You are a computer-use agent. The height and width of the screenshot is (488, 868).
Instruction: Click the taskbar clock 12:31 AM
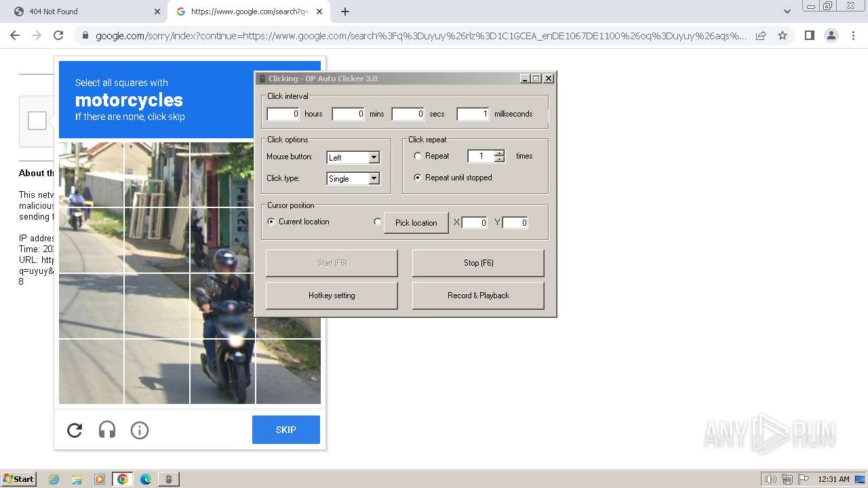[833, 479]
